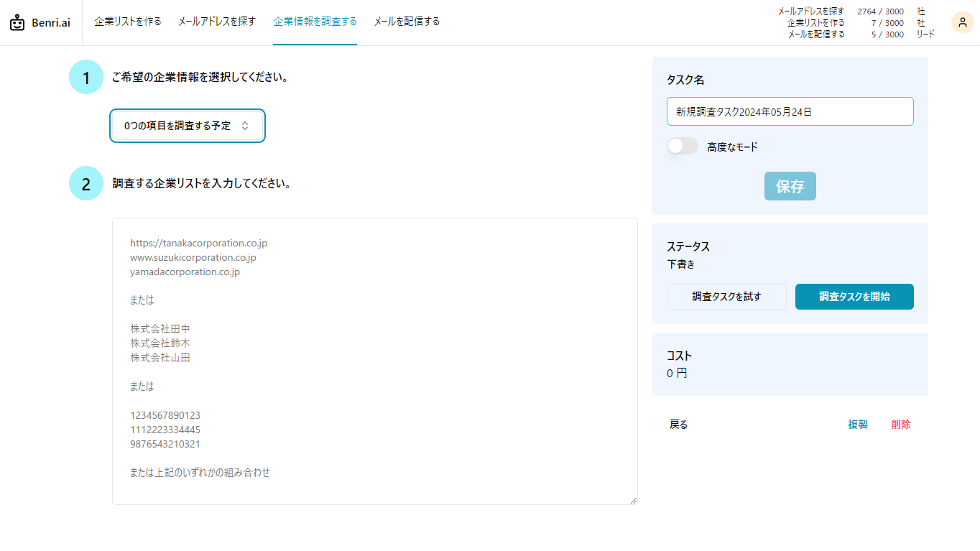980x551 pixels.
Task: Expand the 0つの項目を調査する予定 dropdown
Action: click(188, 126)
